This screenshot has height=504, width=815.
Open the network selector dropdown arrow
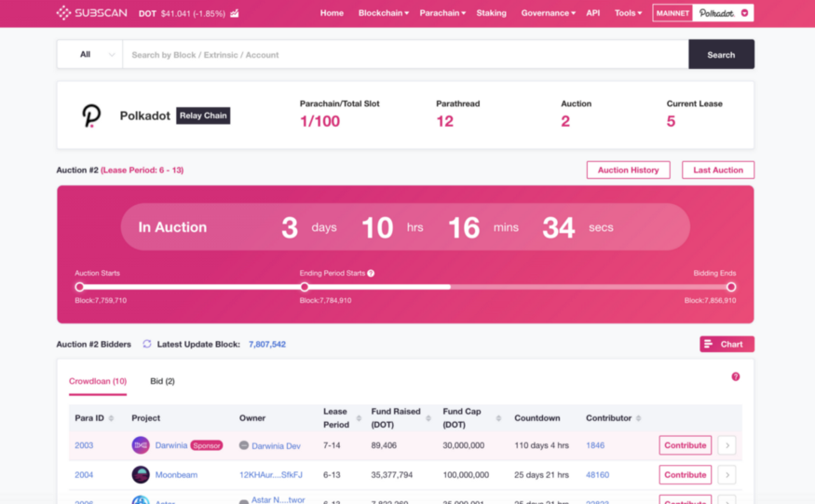coord(744,13)
